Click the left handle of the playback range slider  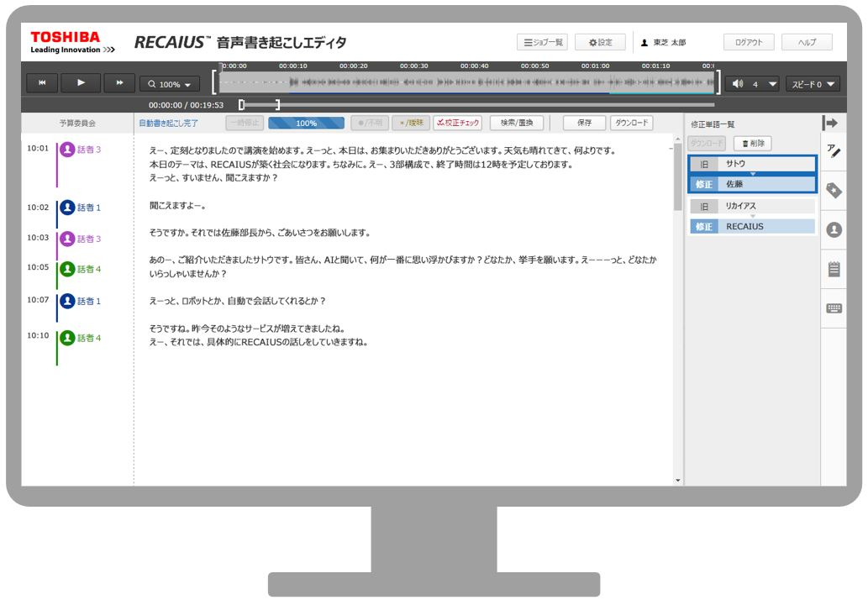(241, 105)
